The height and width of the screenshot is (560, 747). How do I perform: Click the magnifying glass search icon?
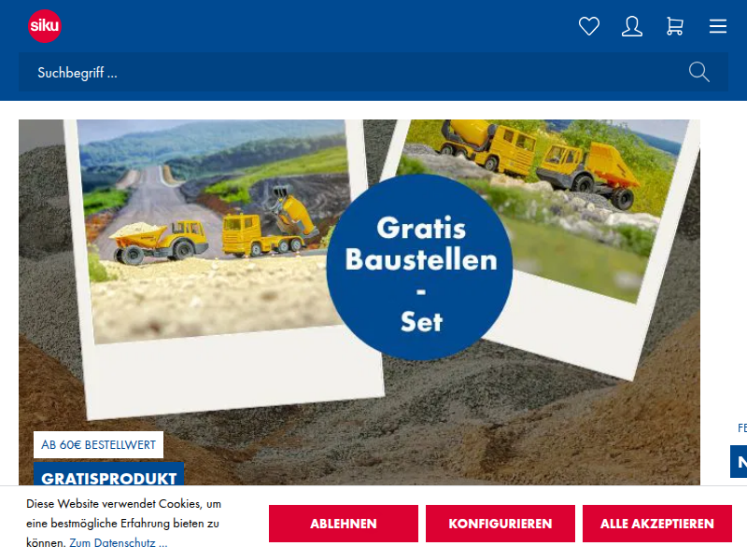point(698,72)
